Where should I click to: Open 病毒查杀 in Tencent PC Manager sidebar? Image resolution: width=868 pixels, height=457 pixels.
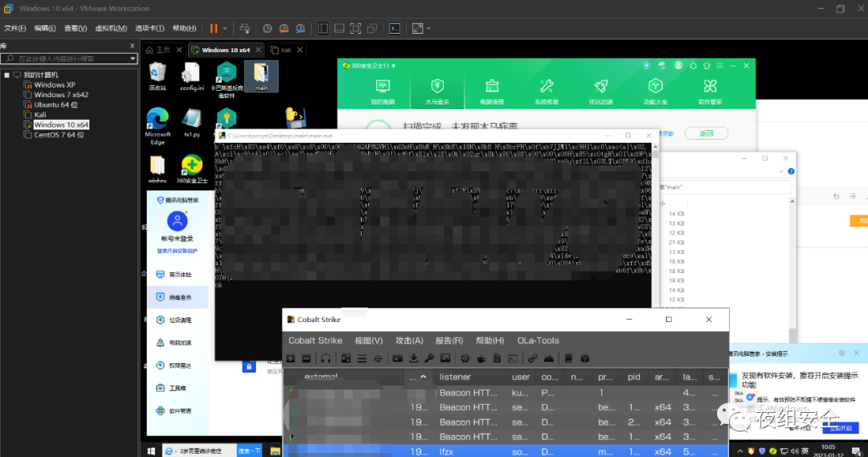click(x=177, y=297)
